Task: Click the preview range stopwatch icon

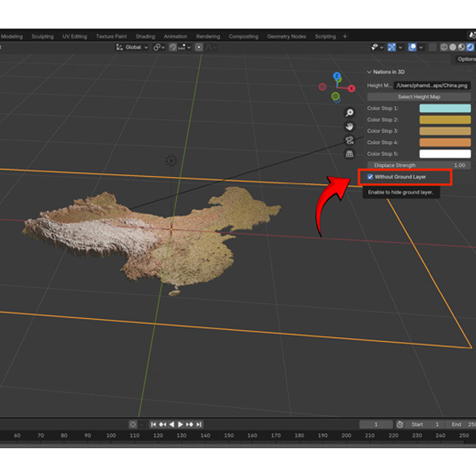Action: click(x=400, y=424)
